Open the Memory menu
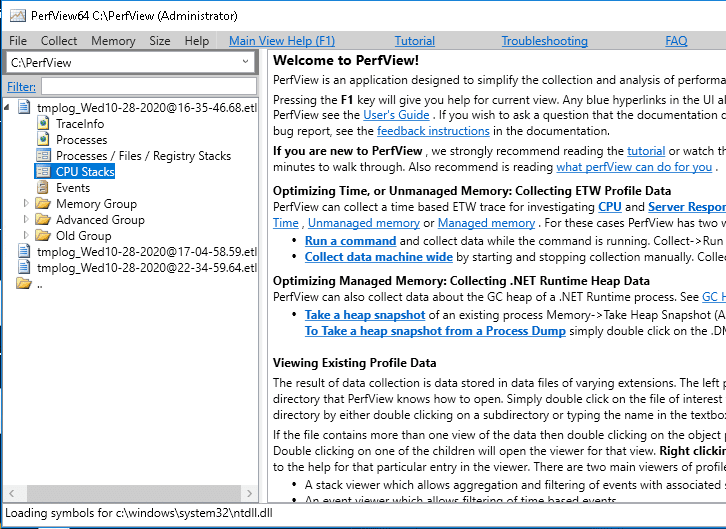Screen dimensions: 726x529 coord(113,41)
